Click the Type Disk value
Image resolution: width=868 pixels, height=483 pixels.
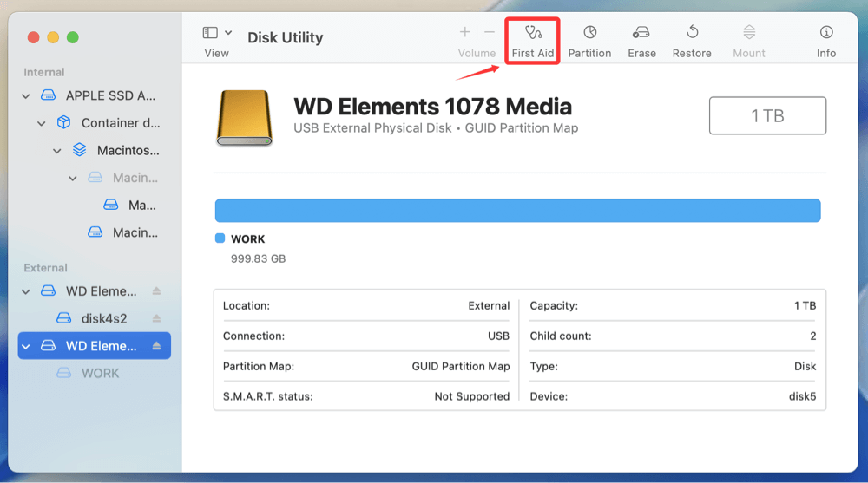tap(805, 366)
